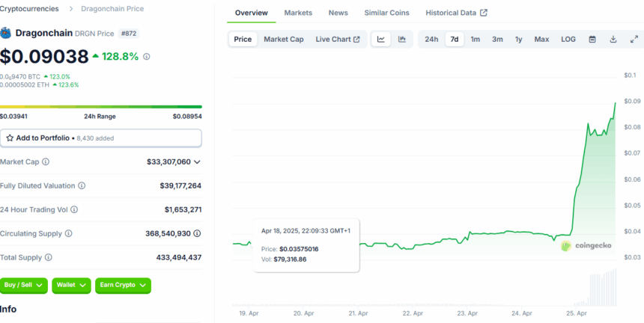This screenshot has height=323, width=644.
Task: Open the Earn Crypto dropdown
Action: pyautogui.click(x=123, y=285)
